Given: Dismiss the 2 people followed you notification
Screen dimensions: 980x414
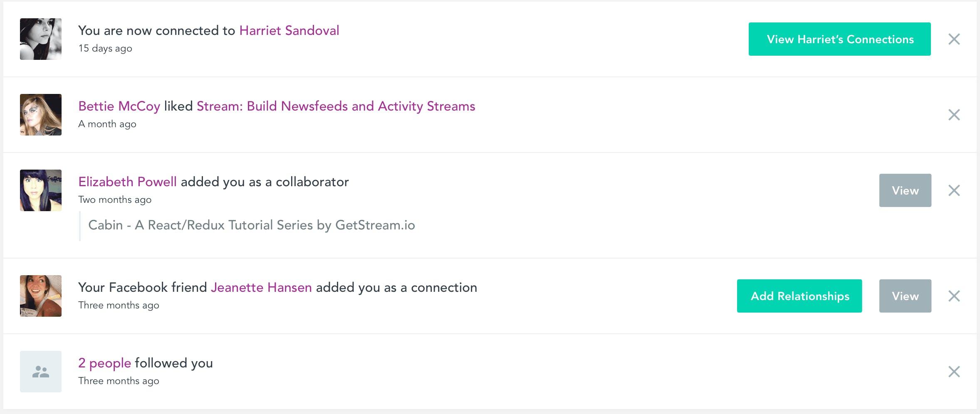Looking at the screenshot, I should (954, 372).
